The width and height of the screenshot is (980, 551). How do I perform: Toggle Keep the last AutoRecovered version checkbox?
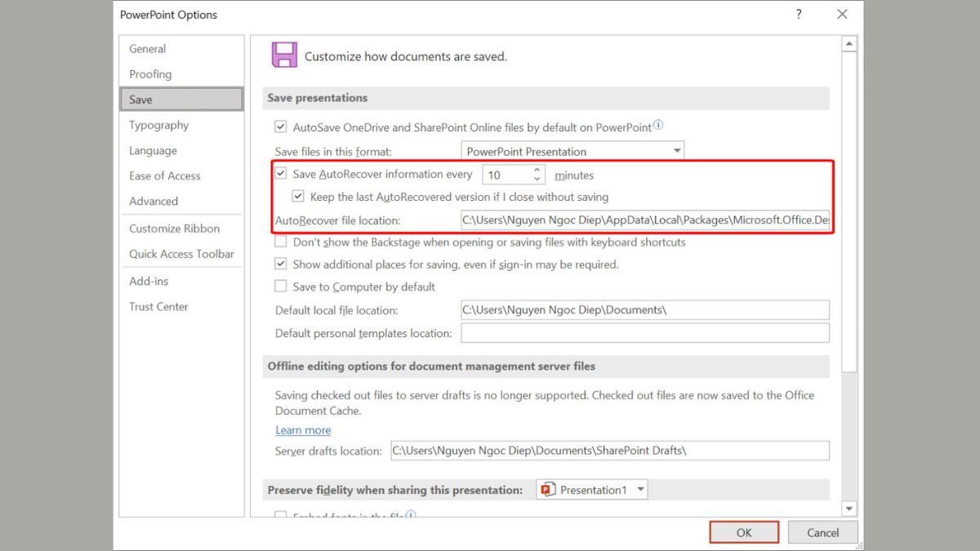pos(299,197)
